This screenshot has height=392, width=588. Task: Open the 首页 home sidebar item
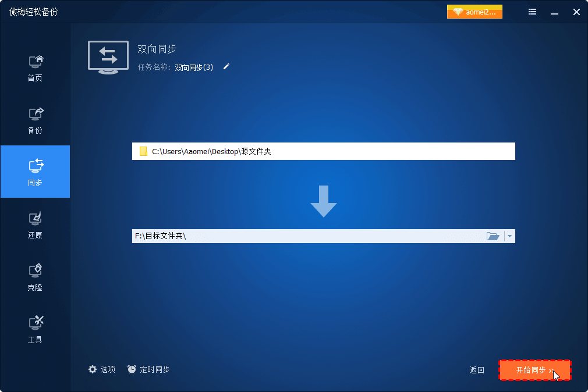(x=36, y=68)
